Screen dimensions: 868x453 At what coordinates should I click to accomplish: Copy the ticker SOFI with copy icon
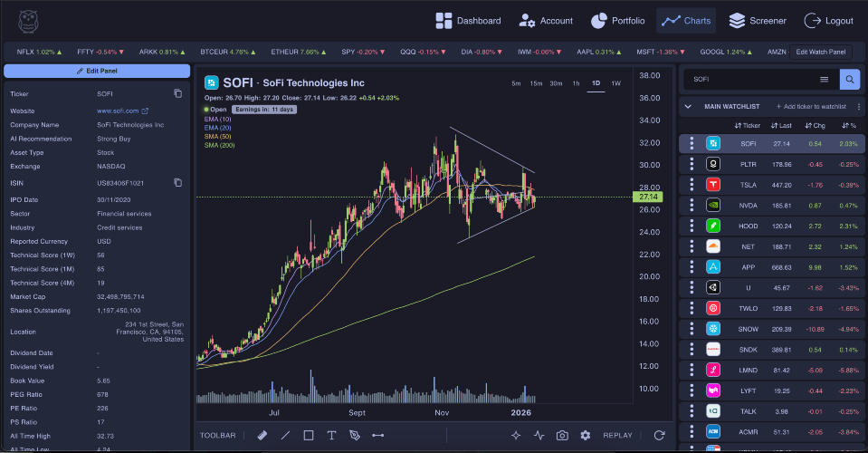point(177,93)
